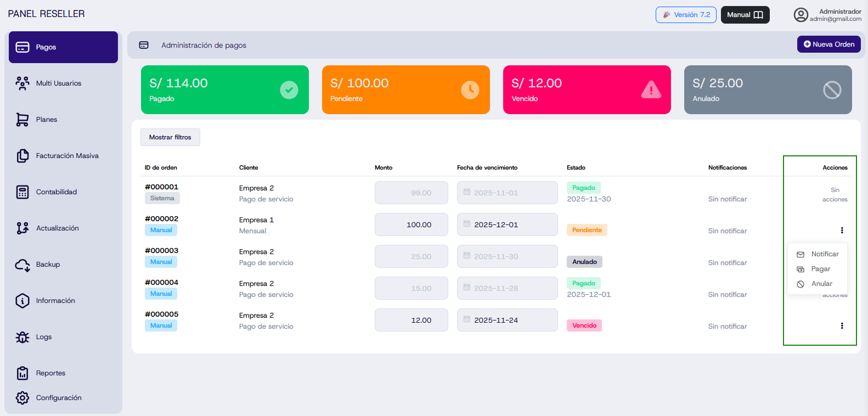Viewport: 868px width, 416px height.
Task: Select Pagar from the actions menu
Action: (x=820, y=269)
